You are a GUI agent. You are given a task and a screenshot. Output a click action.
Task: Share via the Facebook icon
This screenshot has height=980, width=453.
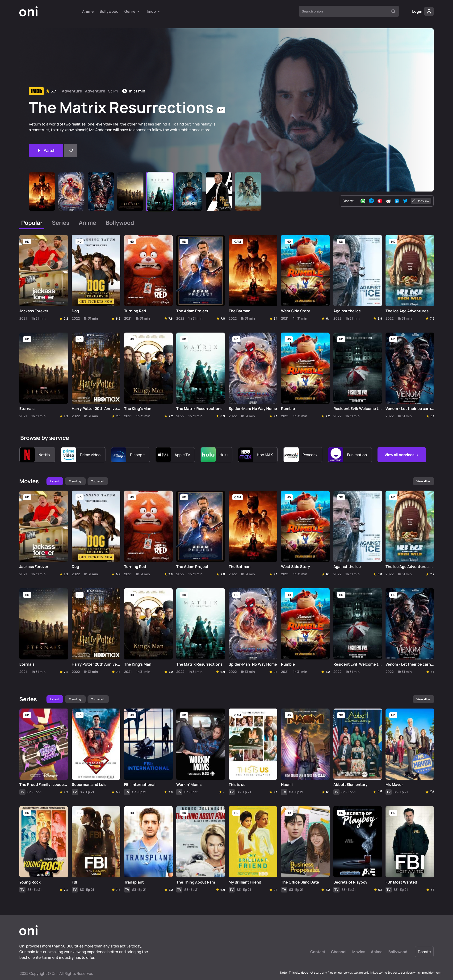pos(397,201)
